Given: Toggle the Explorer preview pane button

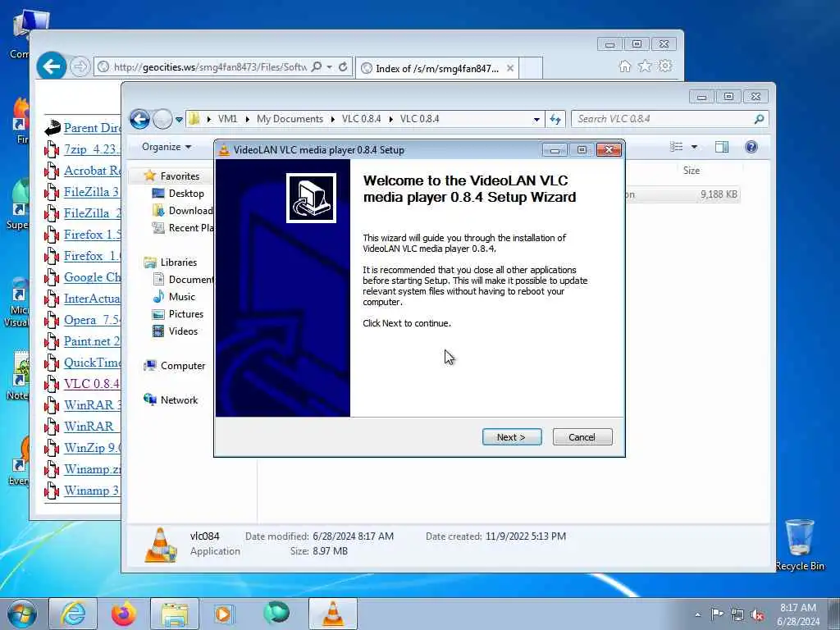Looking at the screenshot, I should click(x=722, y=147).
